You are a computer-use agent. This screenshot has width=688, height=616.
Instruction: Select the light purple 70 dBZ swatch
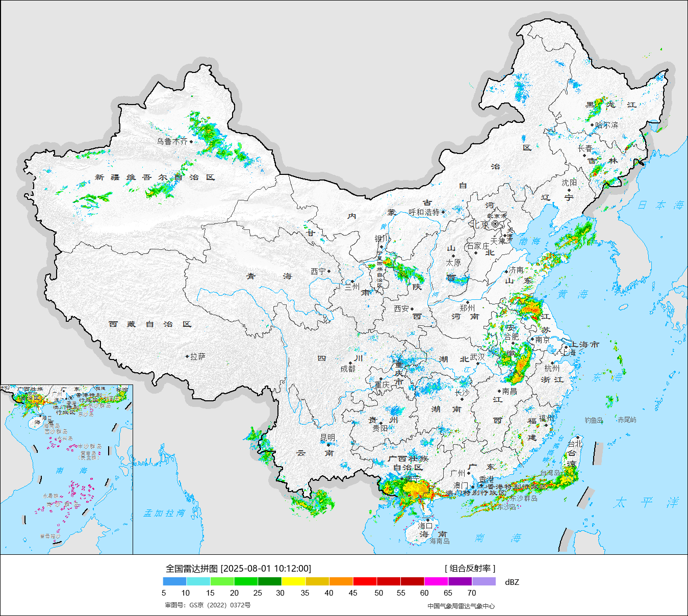tap(484, 581)
